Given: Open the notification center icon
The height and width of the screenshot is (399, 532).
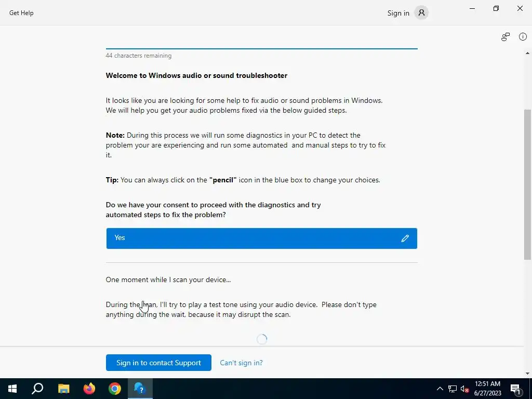Looking at the screenshot, I should coord(515,389).
